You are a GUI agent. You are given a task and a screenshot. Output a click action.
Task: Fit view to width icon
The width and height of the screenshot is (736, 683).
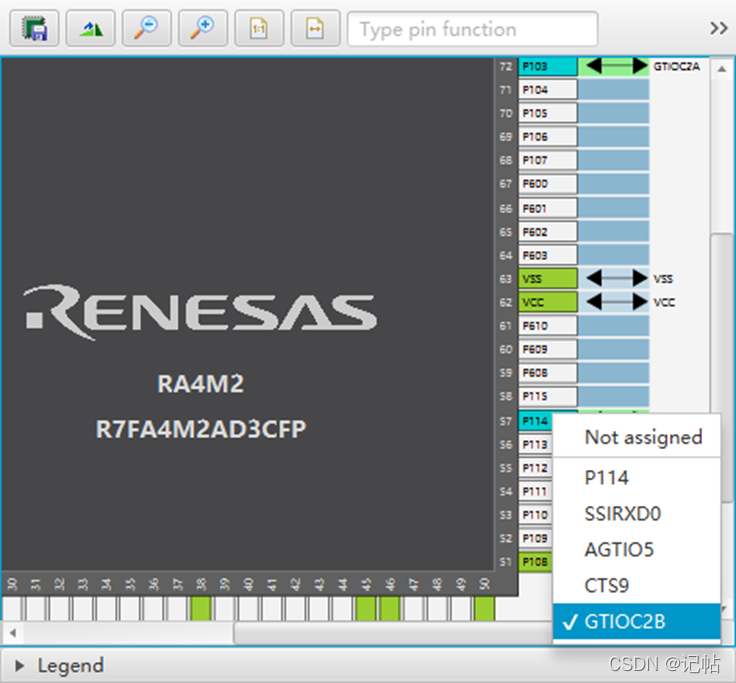315,29
